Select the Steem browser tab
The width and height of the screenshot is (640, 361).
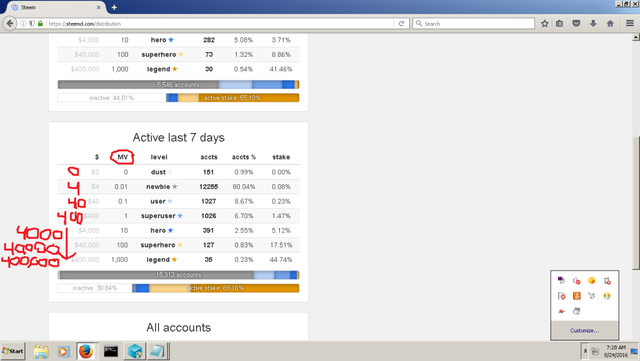pos(55,7)
